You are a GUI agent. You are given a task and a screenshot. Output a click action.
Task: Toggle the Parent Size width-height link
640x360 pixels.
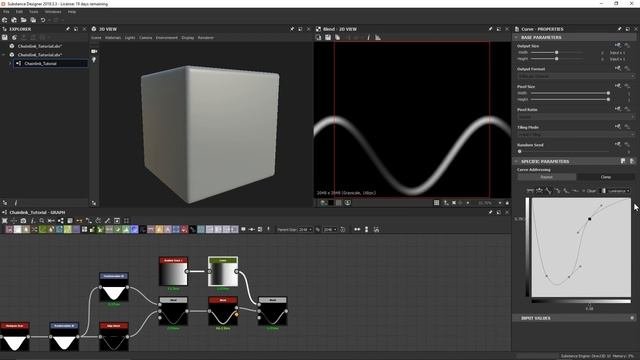point(318,229)
